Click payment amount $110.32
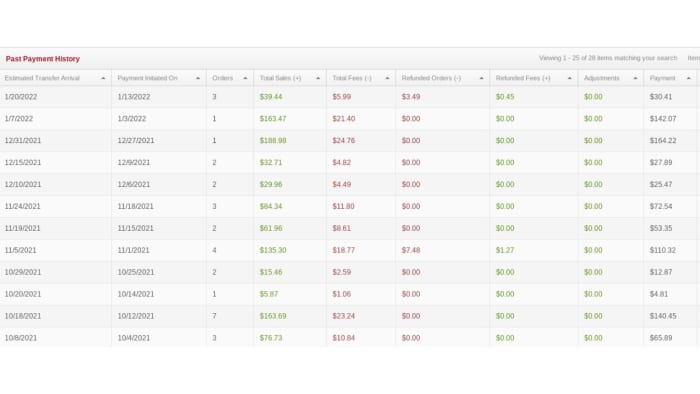The height and width of the screenshot is (394, 700). coord(662,250)
